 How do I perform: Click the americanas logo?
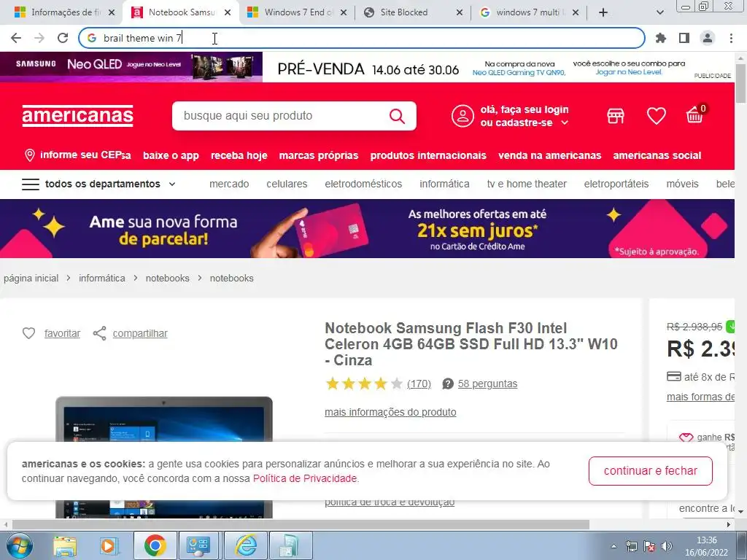pyautogui.click(x=77, y=116)
